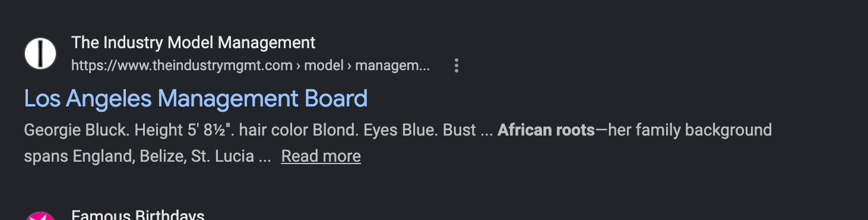Click the truncated 'managem...' breadcrumb segment
Viewport: 868px width, 220px height.
(392, 65)
